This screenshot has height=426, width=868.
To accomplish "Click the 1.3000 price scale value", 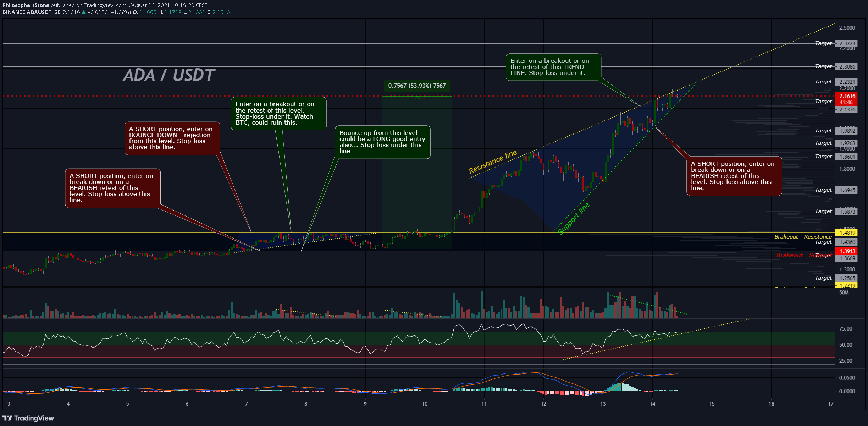I will (847, 269).
